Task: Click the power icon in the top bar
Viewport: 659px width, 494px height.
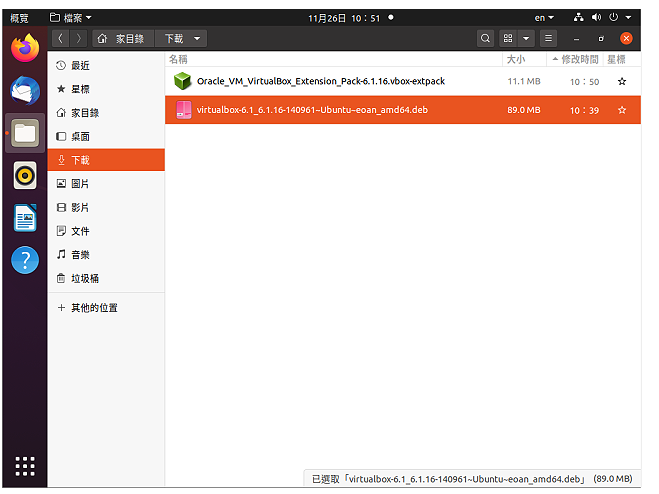Action: coord(614,17)
